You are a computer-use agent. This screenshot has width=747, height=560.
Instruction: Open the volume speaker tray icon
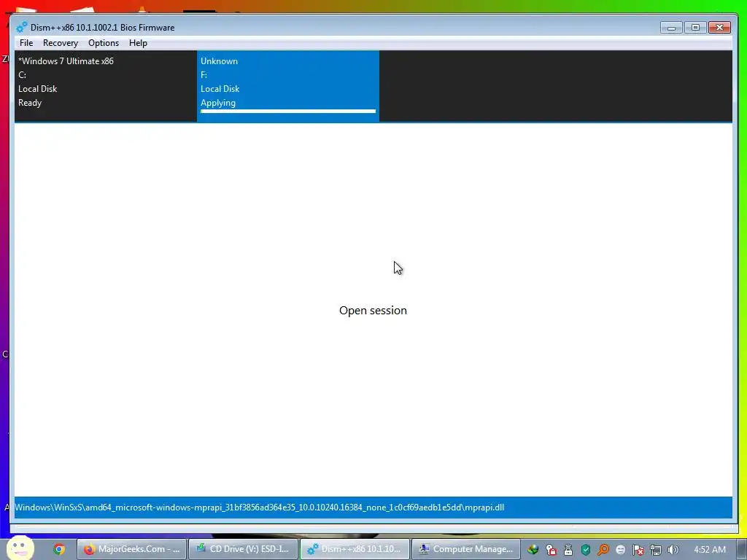click(x=673, y=550)
